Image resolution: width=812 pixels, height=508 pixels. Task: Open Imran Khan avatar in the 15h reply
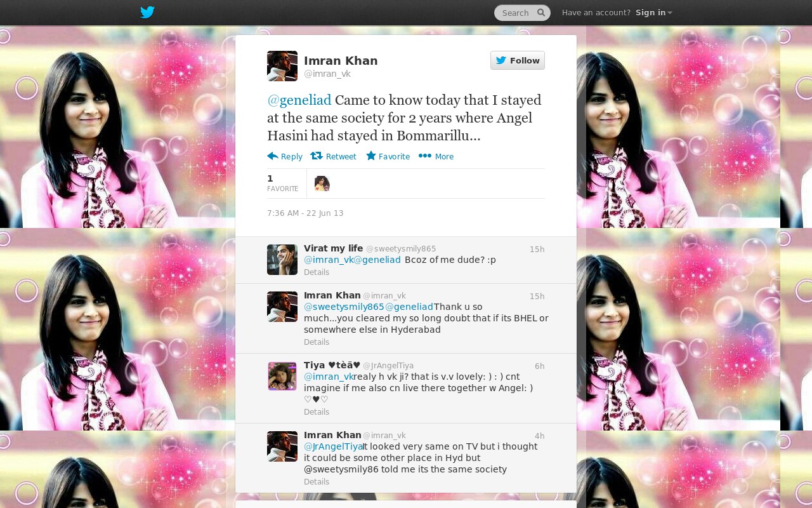[x=282, y=307]
